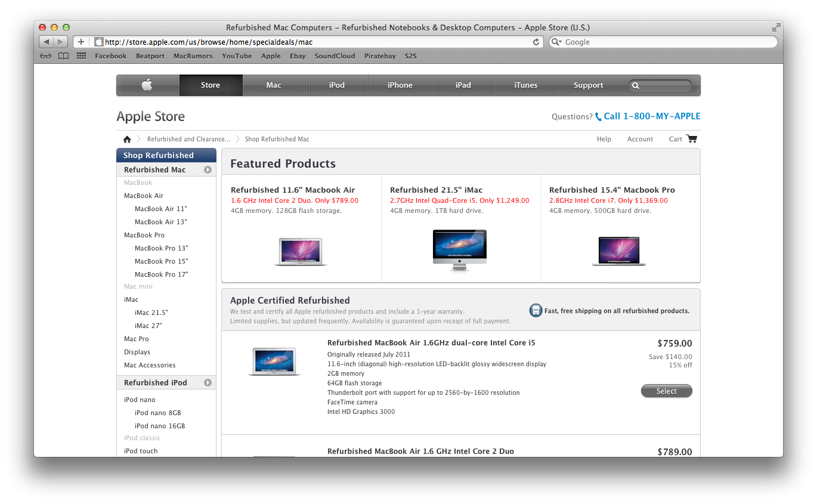Add bookmark with the plus button
817x504 pixels.
81,42
